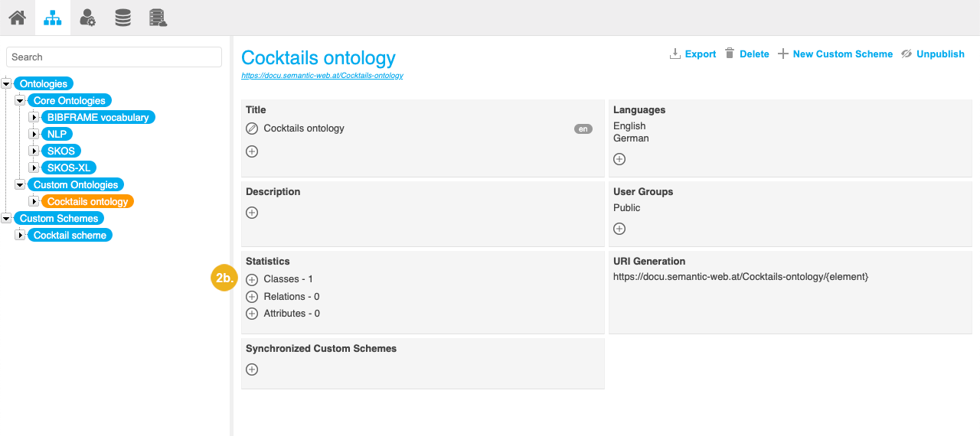Click the Export button
980x436 pixels.
[693, 54]
